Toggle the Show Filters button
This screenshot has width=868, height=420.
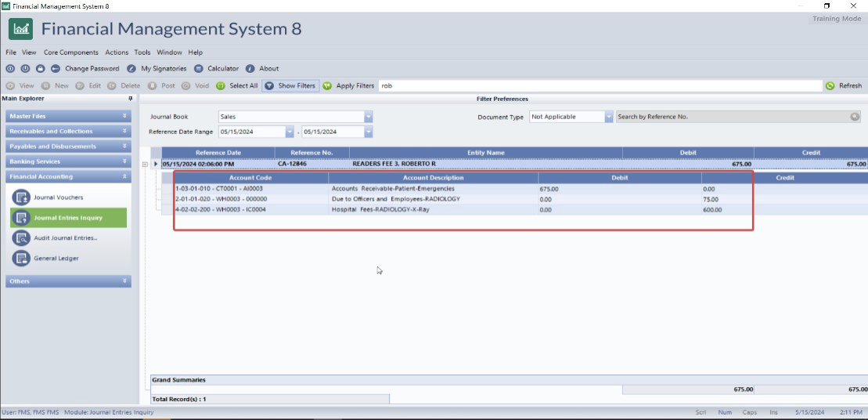[x=290, y=86]
